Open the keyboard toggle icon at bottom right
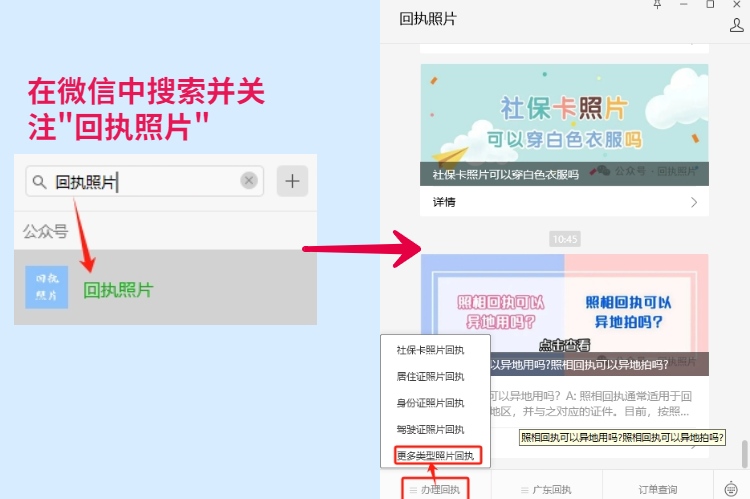The height and width of the screenshot is (499, 750). coord(731,489)
